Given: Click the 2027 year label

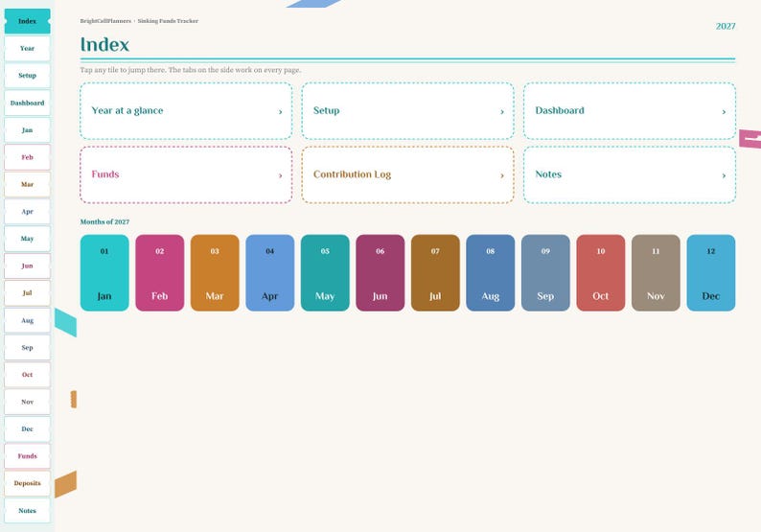Looking at the screenshot, I should tap(726, 26).
